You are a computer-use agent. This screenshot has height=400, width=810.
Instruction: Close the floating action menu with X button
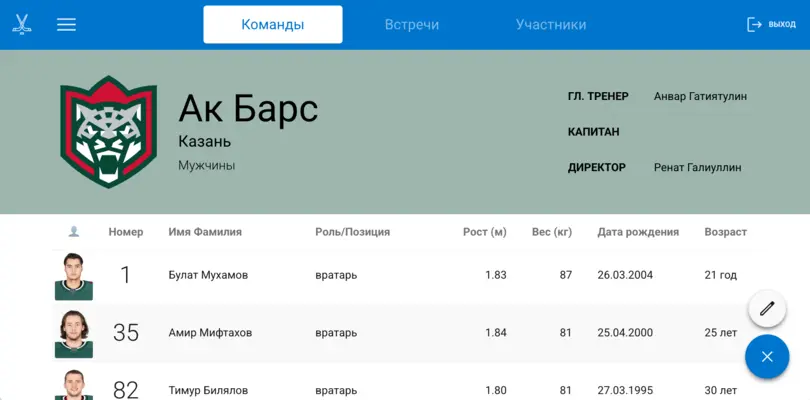767,357
